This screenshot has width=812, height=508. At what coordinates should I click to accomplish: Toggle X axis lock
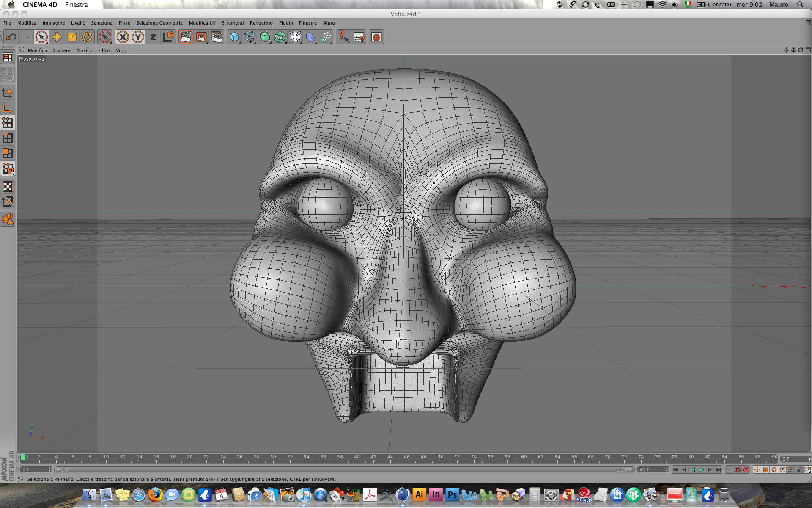123,37
